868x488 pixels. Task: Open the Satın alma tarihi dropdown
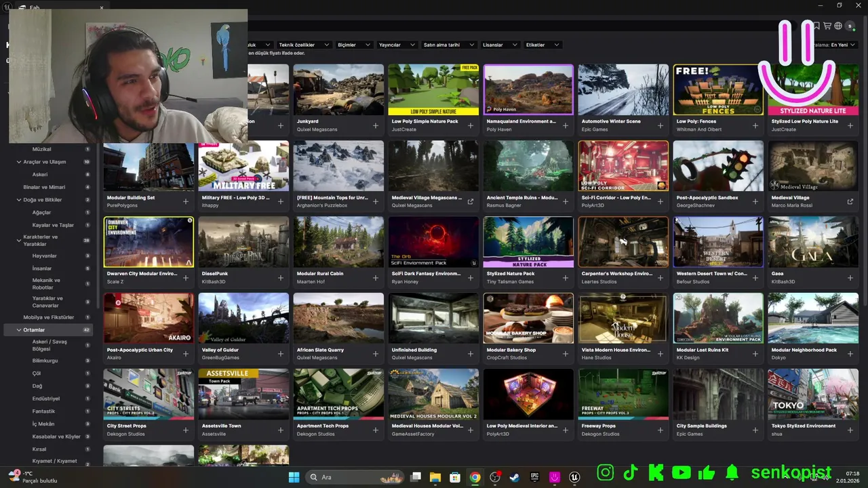(x=449, y=45)
